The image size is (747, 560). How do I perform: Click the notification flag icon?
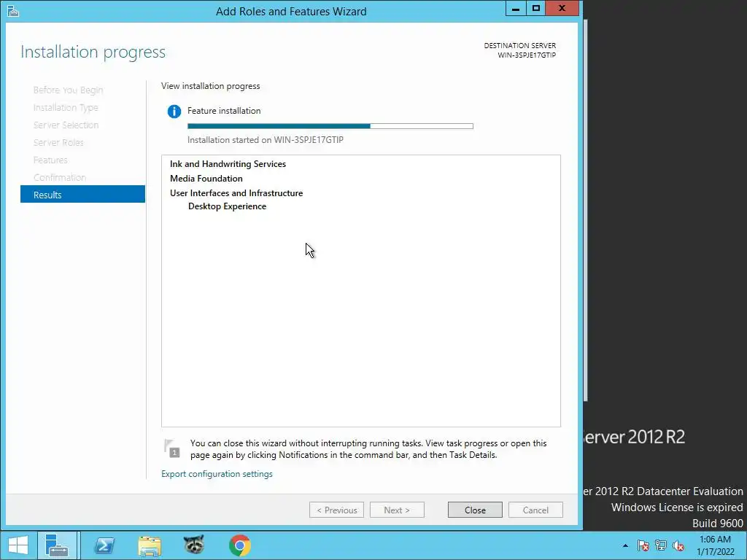coord(171,448)
